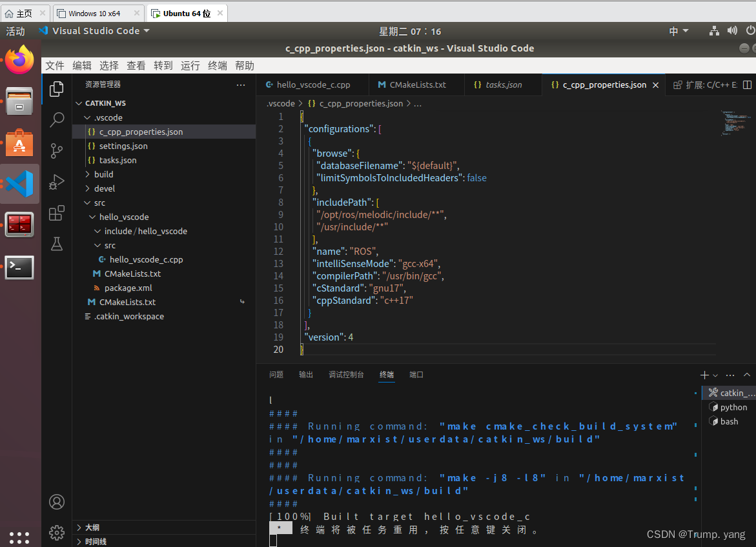Open the Search view in activity bar

click(57, 119)
